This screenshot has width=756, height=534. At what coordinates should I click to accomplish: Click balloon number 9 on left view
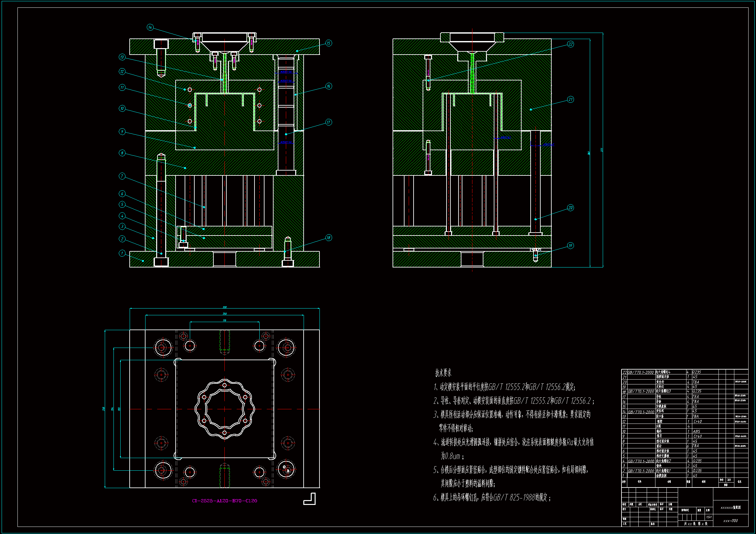[122, 131]
